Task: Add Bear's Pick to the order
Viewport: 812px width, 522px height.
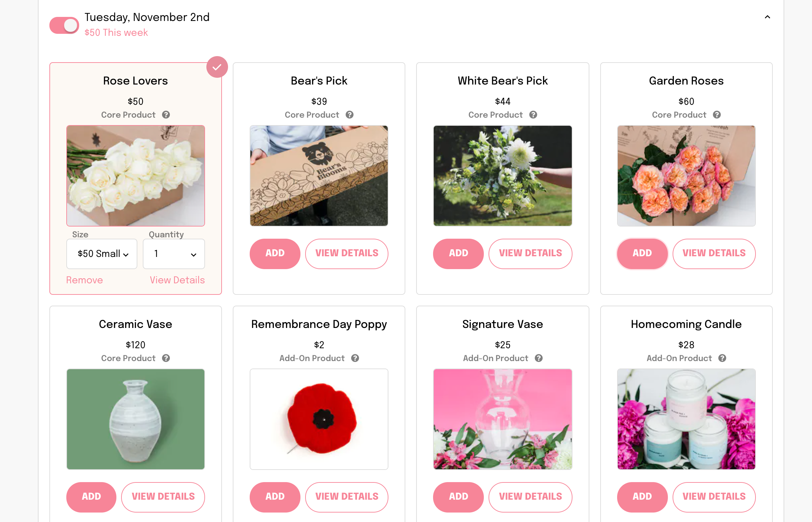Action: (275, 254)
